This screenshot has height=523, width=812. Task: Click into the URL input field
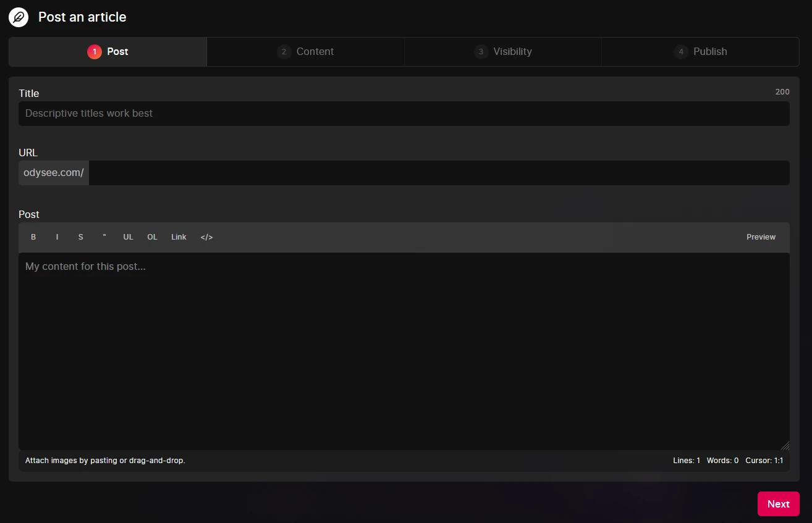click(439, 173)
